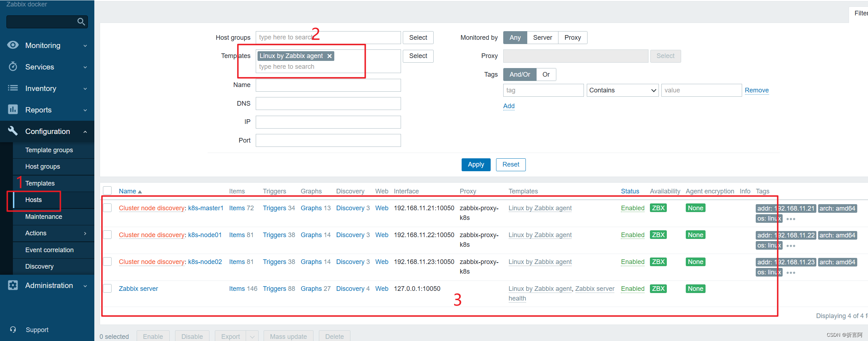Click the Administration gear icon
The width and height of the screenshot is (868, 341).
(13, 285)
